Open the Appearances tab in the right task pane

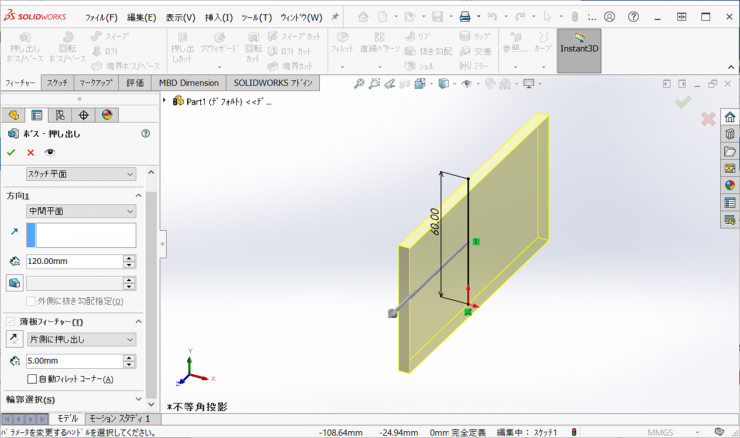[729, 184]
